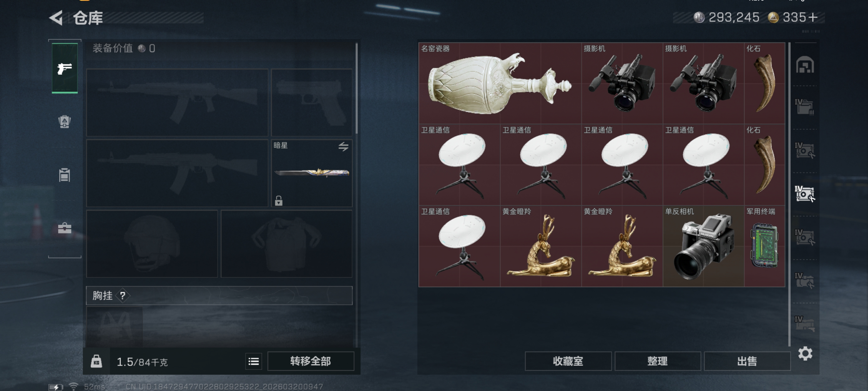This screenshot has width=868, height=391.
Task: Select the 名窑瓷器 porcelain vase item
Action: 500,83
